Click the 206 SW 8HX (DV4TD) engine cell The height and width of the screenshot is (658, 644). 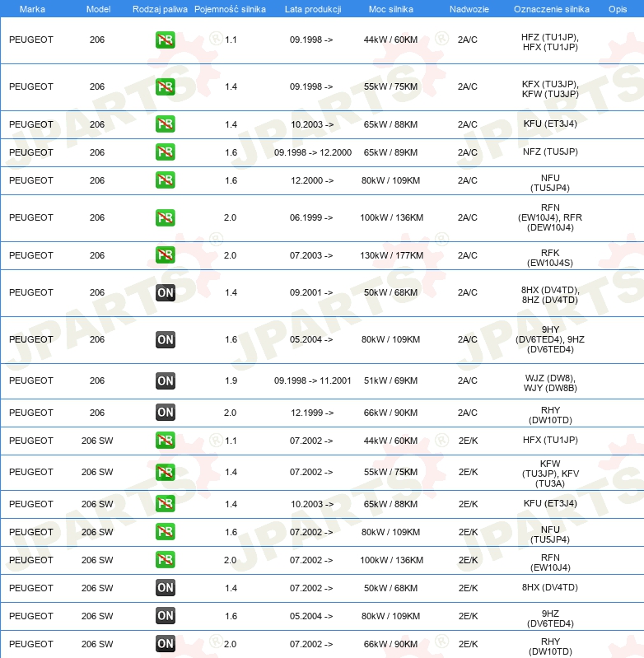[550, 587]
